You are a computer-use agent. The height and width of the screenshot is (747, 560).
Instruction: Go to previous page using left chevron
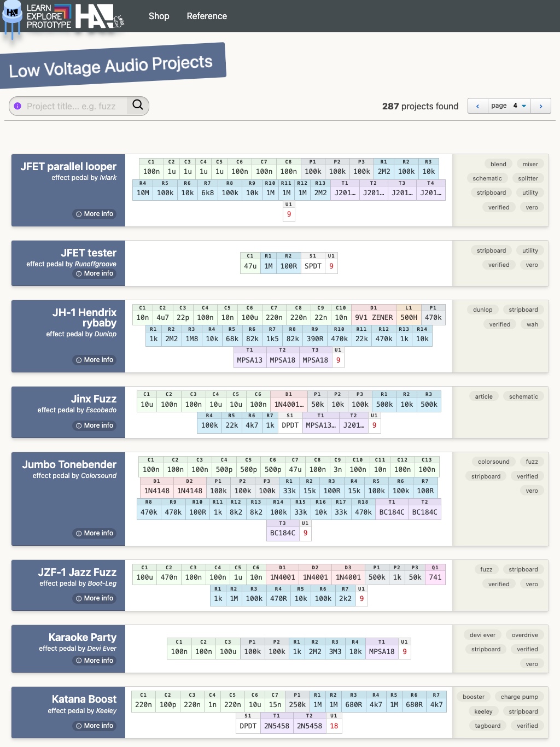click(477, 106)
